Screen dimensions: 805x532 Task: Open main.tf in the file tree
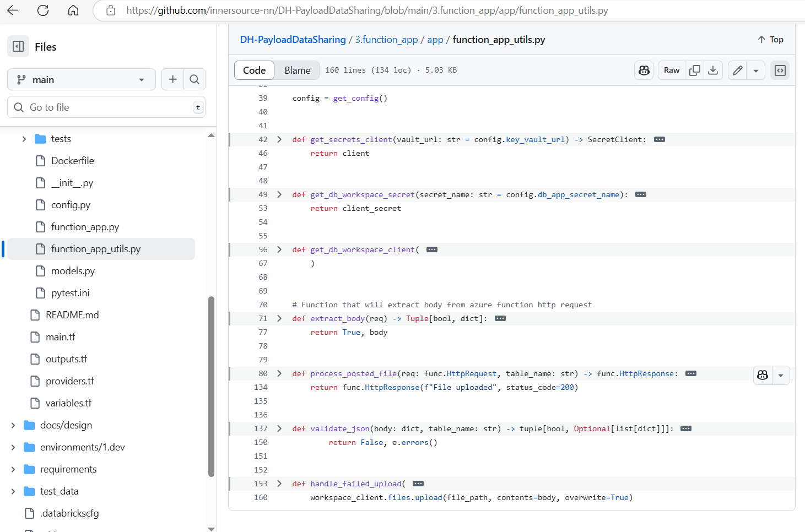coord(61,337)
